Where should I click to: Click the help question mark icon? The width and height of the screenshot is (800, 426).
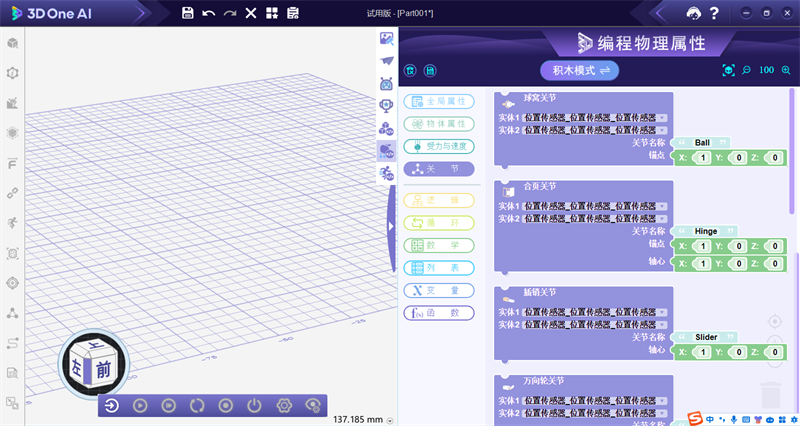pyautogui.click(x=714, y=13)
